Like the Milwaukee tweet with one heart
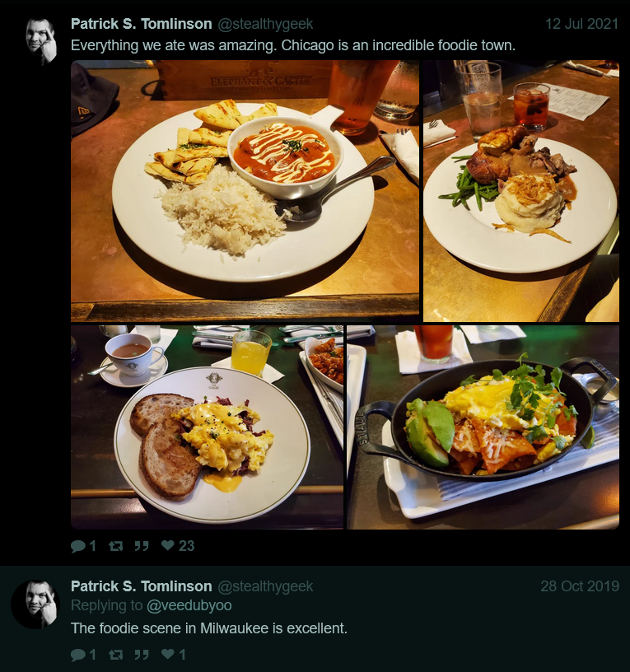Viewport: 630px width, 672px height. (x=167, y=654)
